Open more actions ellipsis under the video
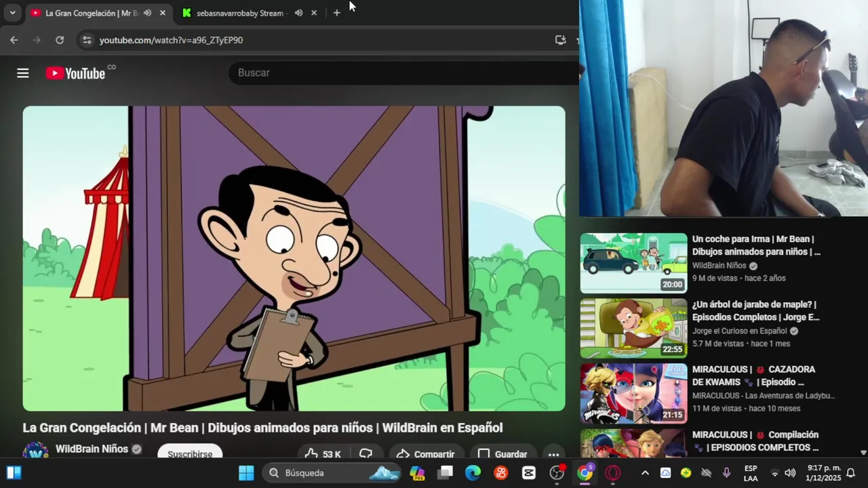The width and height of the screenshot is (868, 488). (553, 454)
